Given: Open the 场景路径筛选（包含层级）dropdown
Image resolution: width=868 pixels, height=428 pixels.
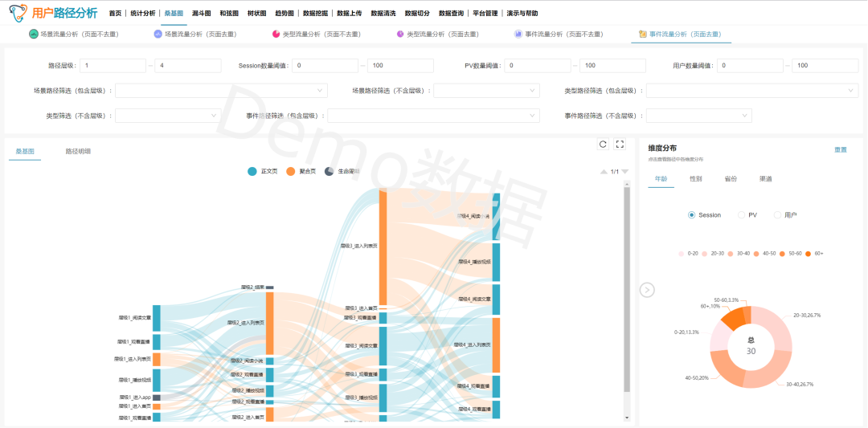Looking at the screenshot, I should (x=222, y=90).
